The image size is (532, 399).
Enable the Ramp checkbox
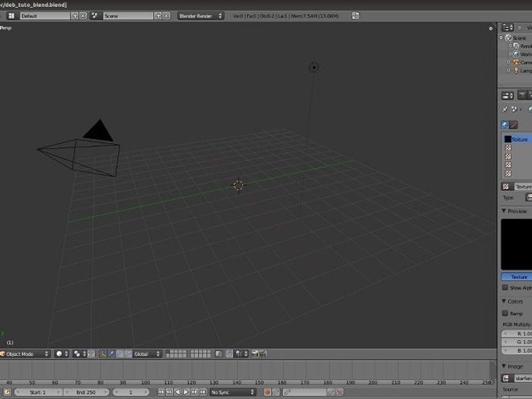coord(505,313)
